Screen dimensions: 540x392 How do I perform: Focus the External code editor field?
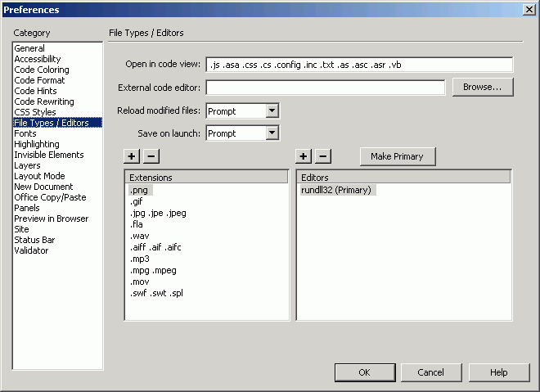326,88
